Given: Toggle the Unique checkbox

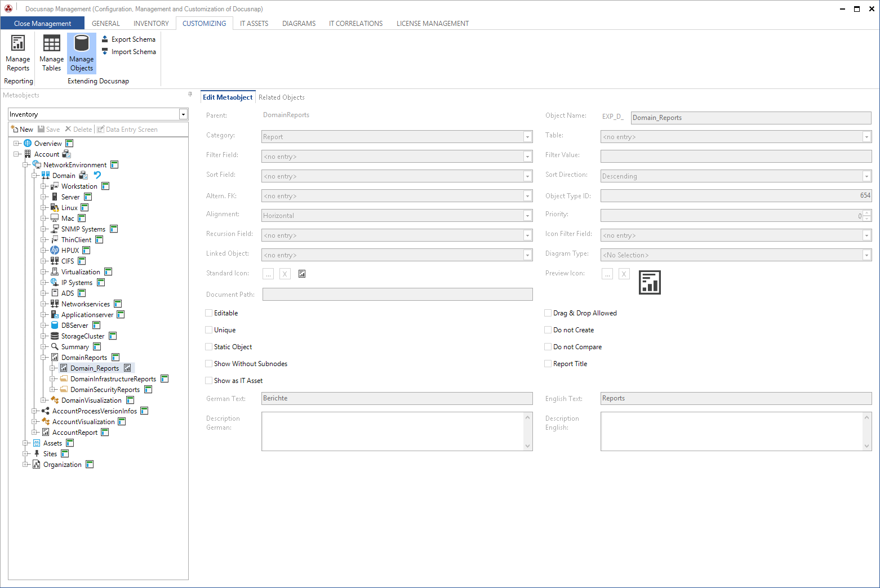Looking at the screenshot, I should [x=209, y=329].
